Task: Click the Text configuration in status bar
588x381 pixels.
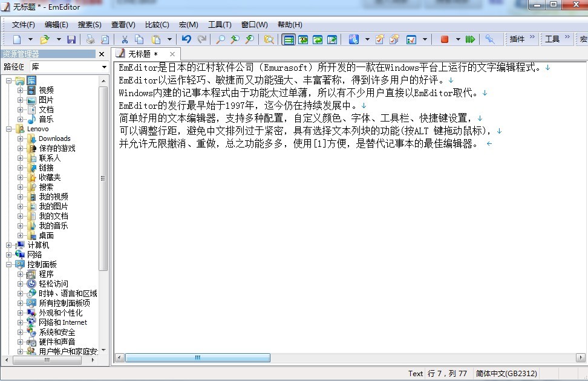Action: pyautogui.click(x=416, y=374)
